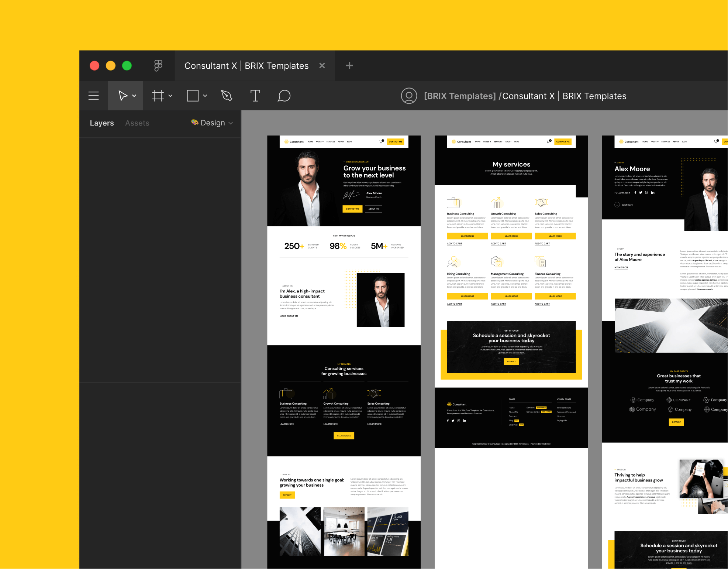Click the ALL SERVICES yellow button

click(344, 436)
